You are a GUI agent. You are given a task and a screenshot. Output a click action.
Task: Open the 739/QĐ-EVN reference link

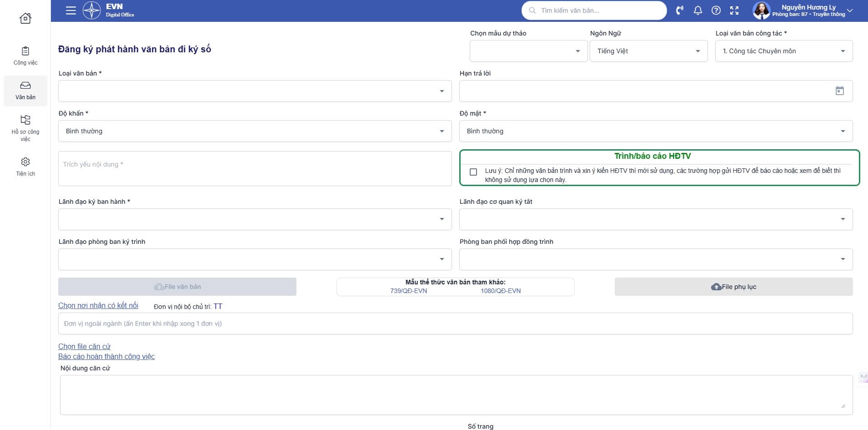point(408,291)
